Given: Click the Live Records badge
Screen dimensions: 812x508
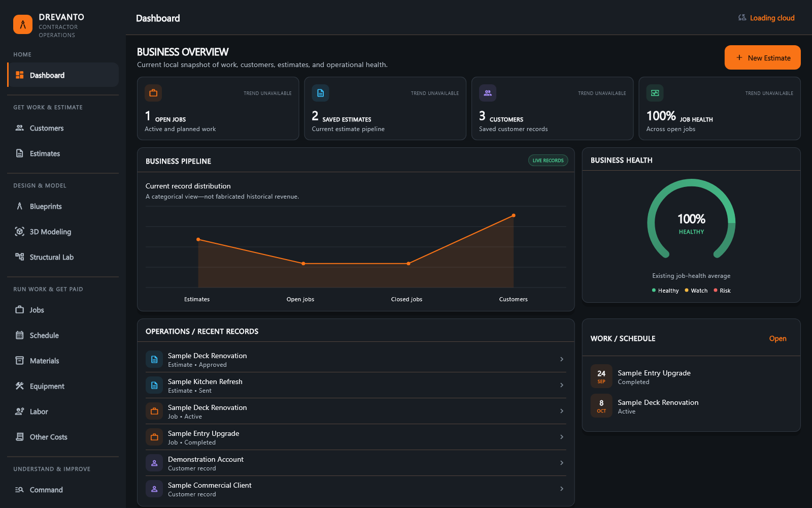Looking at the screenshot, I should pos(548,161).
